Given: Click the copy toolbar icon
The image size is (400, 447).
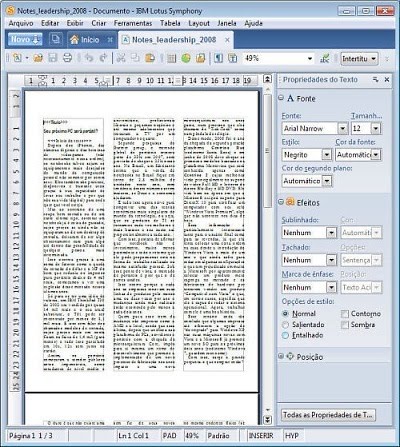Looking at the screenshot, I should [135, 58].
